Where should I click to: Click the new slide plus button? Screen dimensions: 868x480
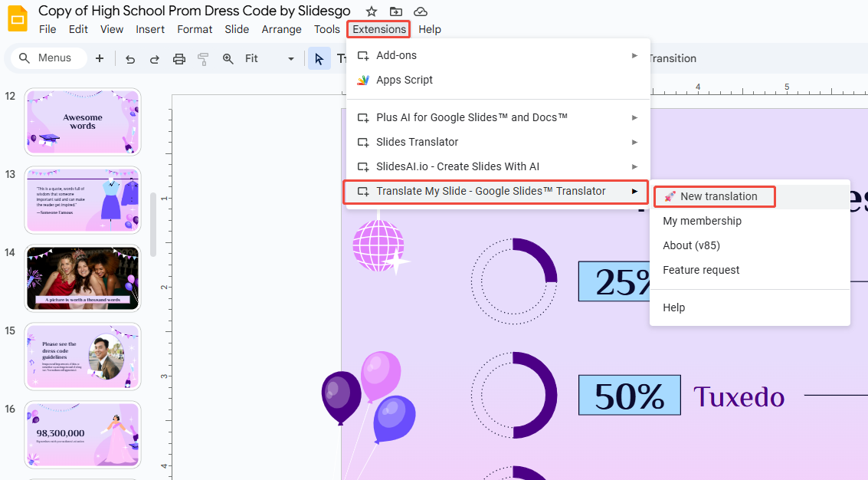coord(100,58)
